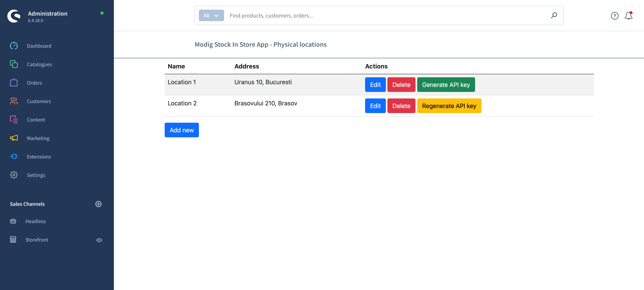Click Regenerate API key for Location 2
This screenshot has height=290, width=644.
click(x=449, y=106)
